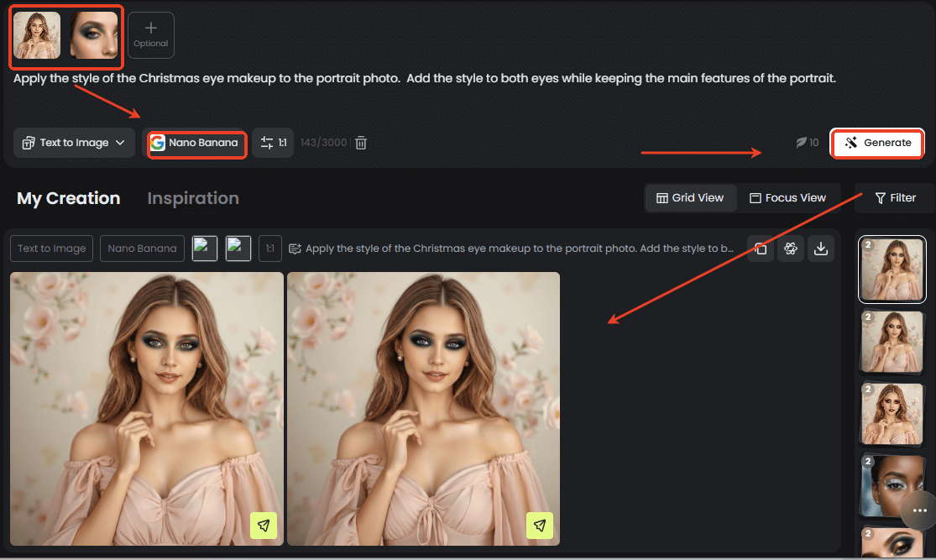Open the My Creation tab
The width and height of the screenshot is (936, 560).
[69, 198]
